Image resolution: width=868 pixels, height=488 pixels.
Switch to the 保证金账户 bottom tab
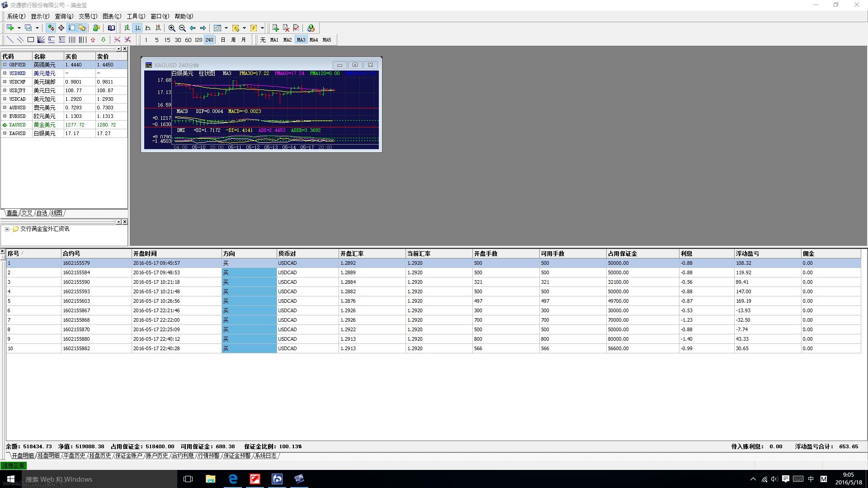click(x=128, y=455)
